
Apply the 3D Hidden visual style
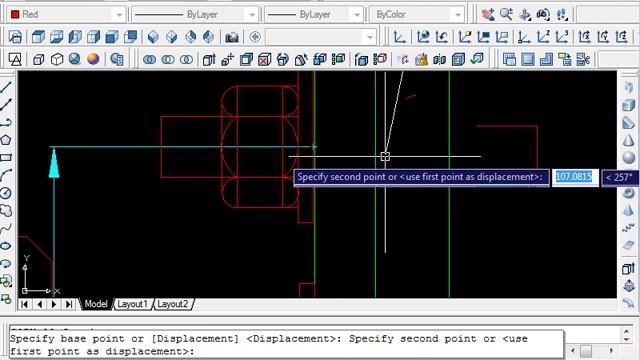56,60
